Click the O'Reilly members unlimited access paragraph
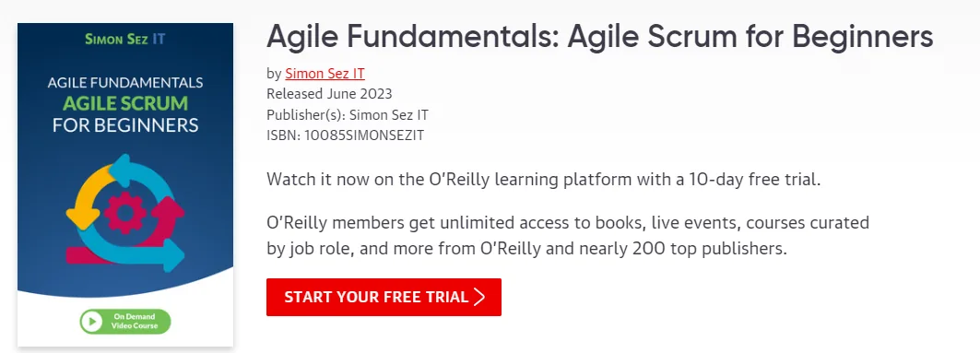This screenshot has height=353, width=980. [x=568, y=236]
